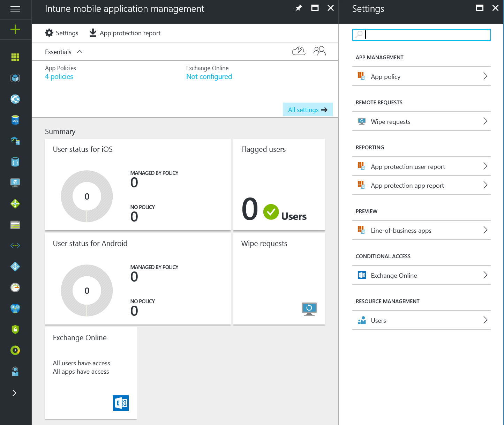The height and width of the screenshot is (425, 504).
Task: Open the Not configured Exchange Online link
Action: tap(209, 76)
